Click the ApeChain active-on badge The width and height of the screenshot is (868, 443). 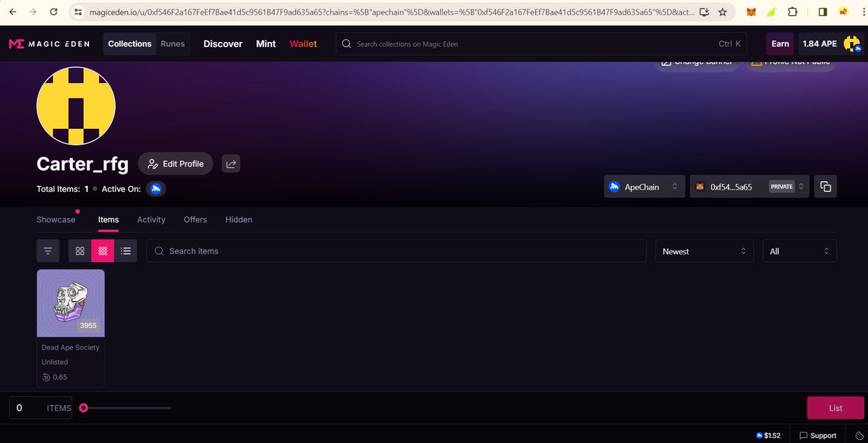click(156, 189)
